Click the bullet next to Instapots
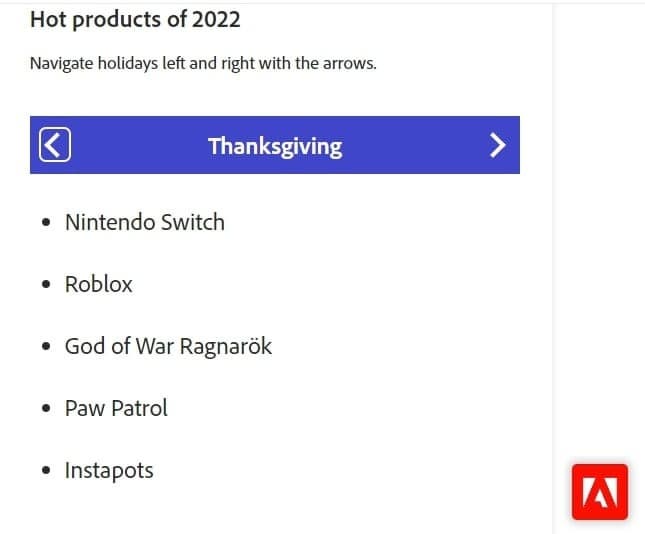The image size is (645, 534). coord(47,471)
